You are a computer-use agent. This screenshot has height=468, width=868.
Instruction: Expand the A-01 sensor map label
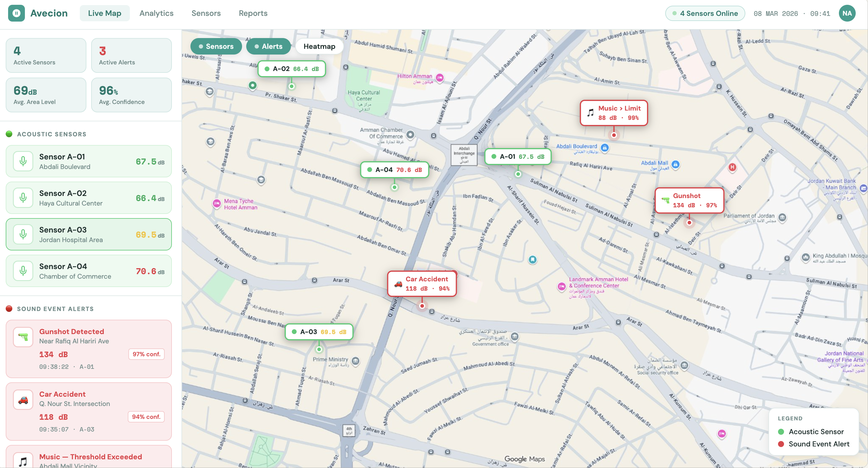point(518,156)
